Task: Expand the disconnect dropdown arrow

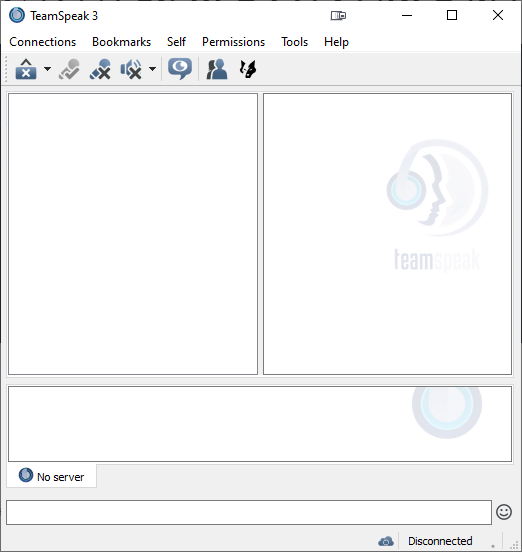Action: (x=47, y=69)
